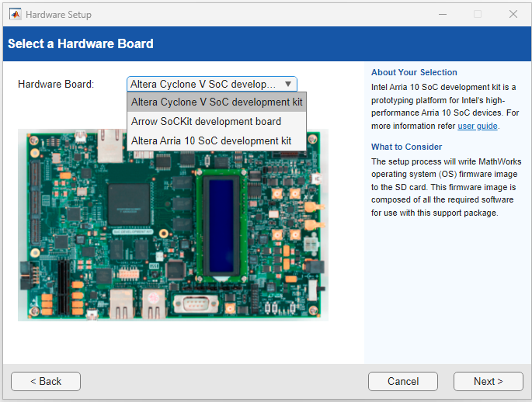This screenshot has height=402, width=532.
Task: Pick Altera Arria 10 SoC development kit
Action: [x=211, y=140]
